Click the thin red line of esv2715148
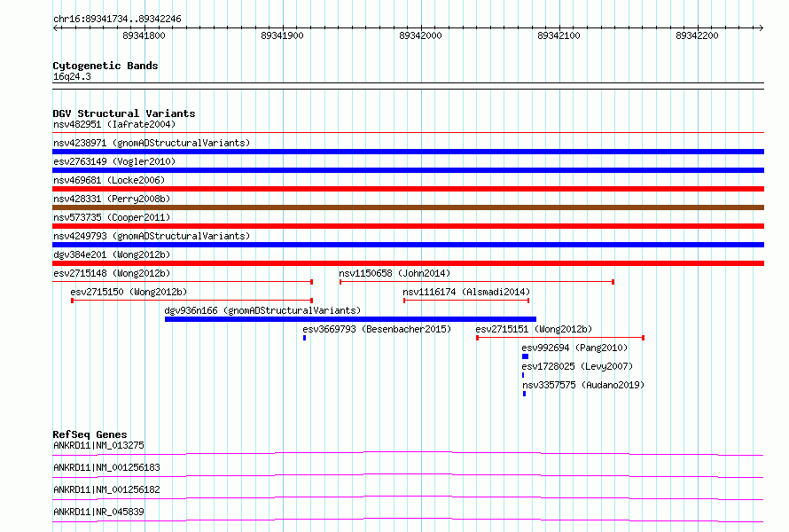The height and width of the screenshot is (532, 789). tap(183, 282)
